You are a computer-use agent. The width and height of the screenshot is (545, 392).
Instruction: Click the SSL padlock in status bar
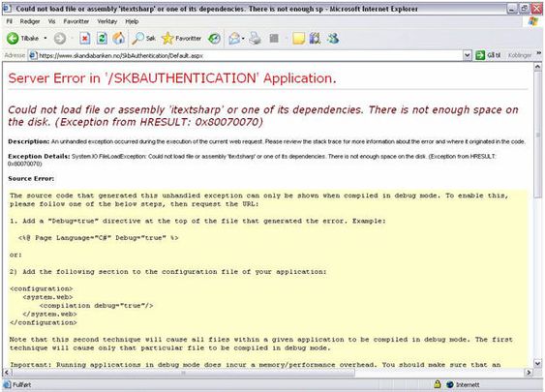pyautogui.click(x=438, y=384)
